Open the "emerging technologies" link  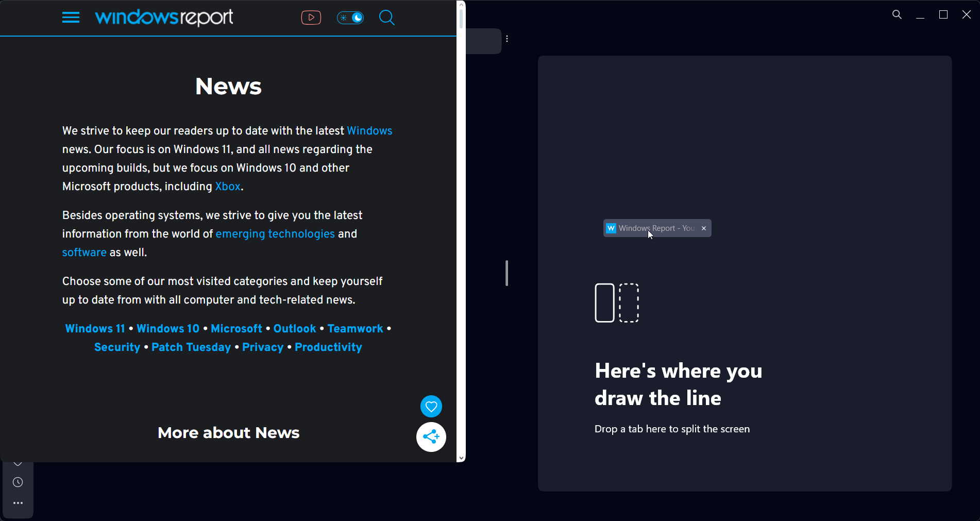coord(275,234)
